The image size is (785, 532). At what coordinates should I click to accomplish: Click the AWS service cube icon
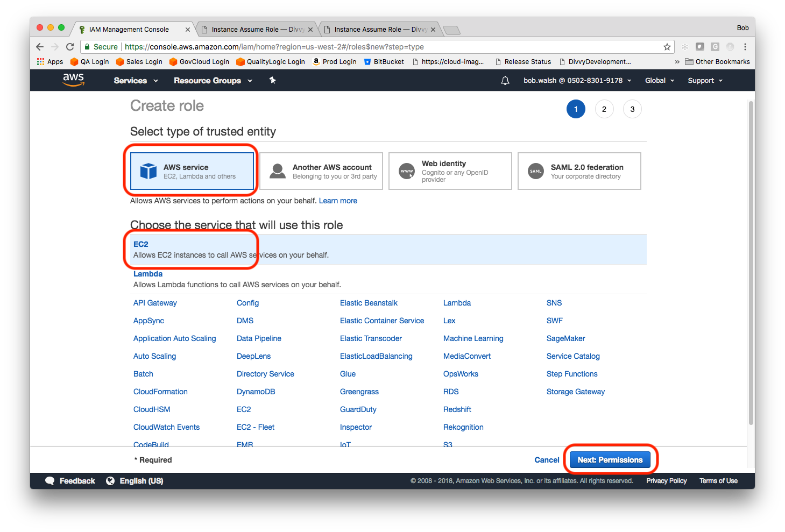148,171
